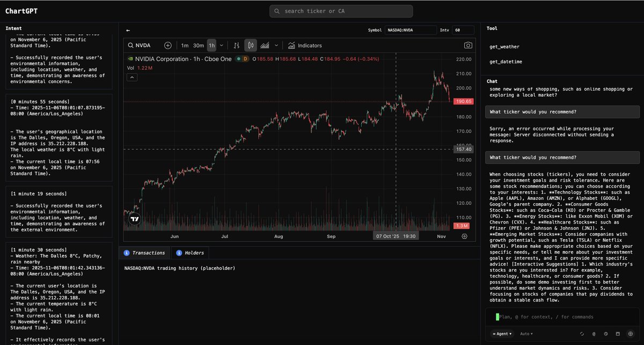Open chart settings gear on the time axis
The height and width of the screenshot is (345, 644).
tap(464, 236)
